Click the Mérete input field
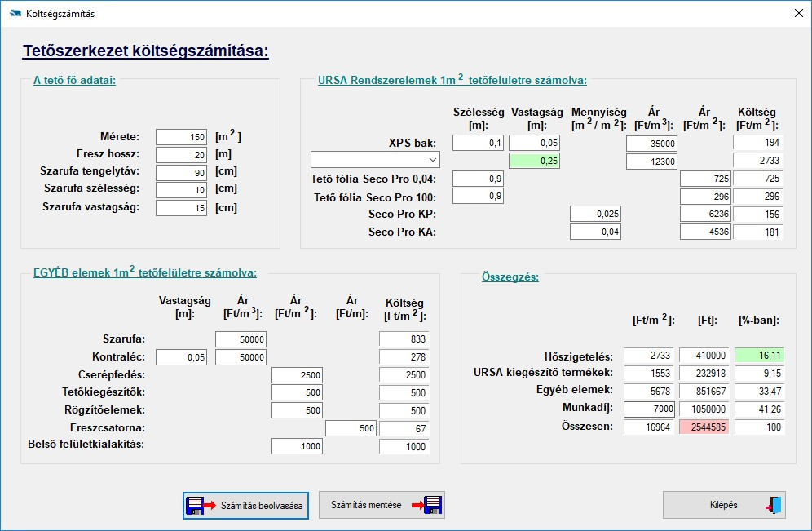 (x=183, y=137)
